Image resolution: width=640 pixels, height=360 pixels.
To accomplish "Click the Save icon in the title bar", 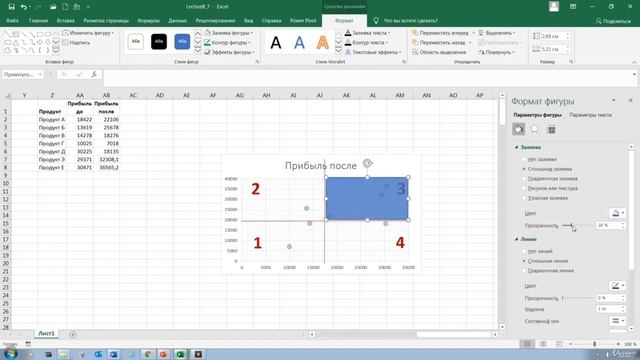I will [11, 7].
